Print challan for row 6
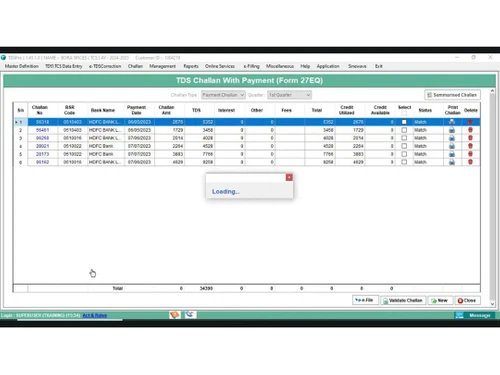Viewport: 500px width, 375px height. pos(452,162)
